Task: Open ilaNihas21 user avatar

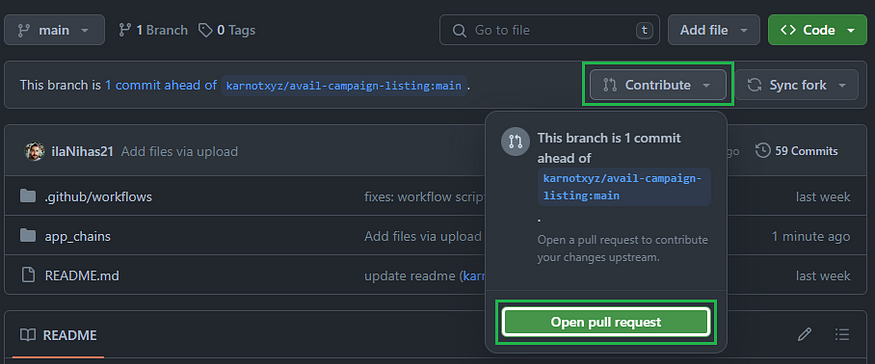Action: coord(35,151)
